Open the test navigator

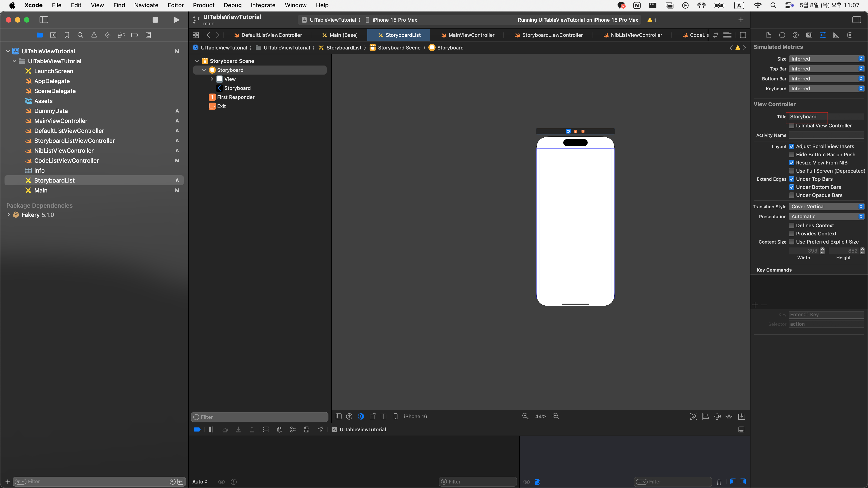pos(107,35)
